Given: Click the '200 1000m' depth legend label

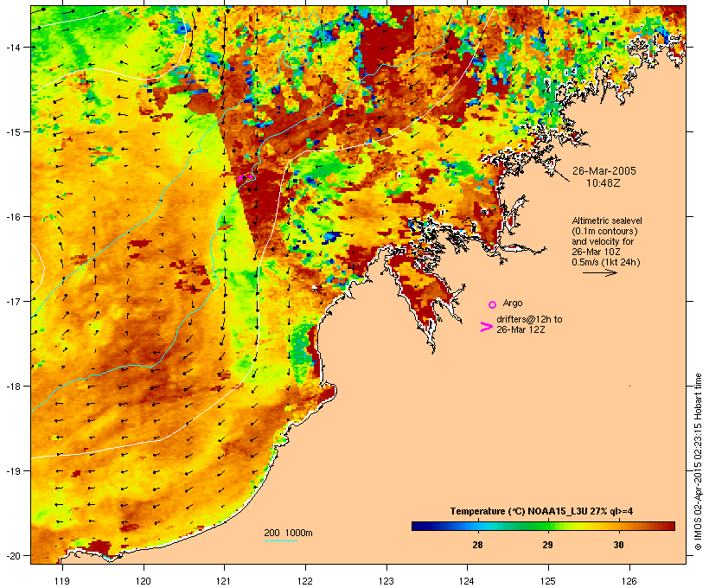Looking at the screenshot, I should 288,533.
